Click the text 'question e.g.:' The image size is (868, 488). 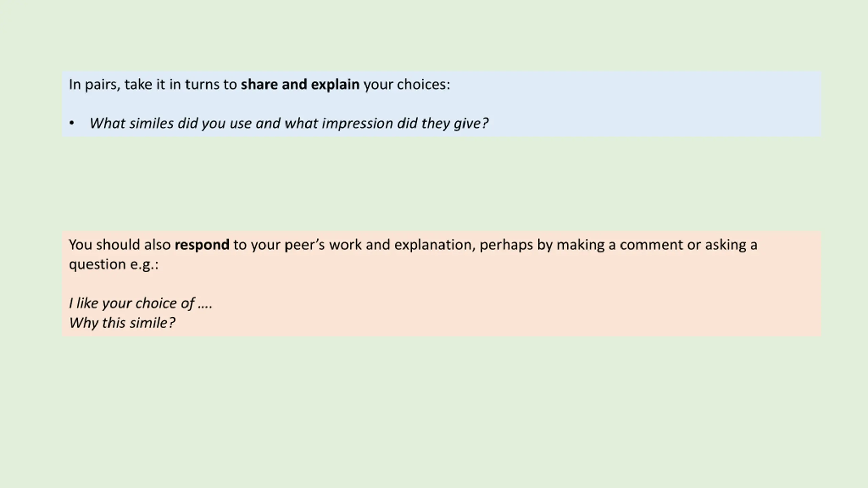coord(114,264)
